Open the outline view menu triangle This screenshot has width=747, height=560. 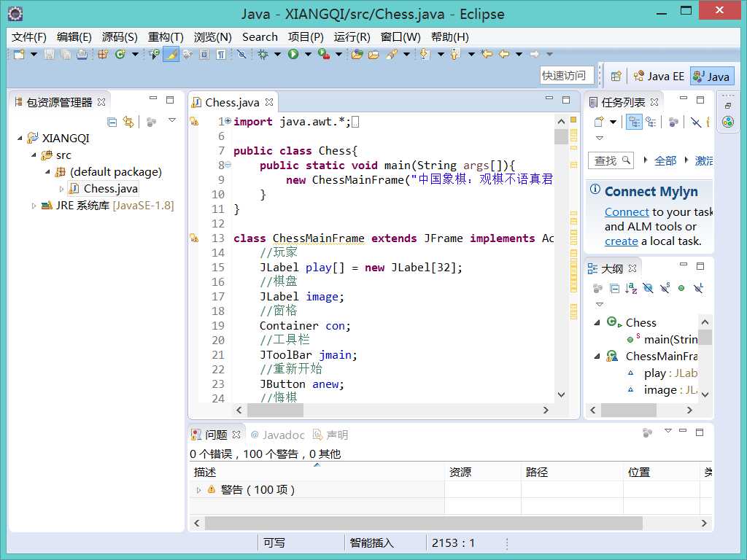click(600, 304)
